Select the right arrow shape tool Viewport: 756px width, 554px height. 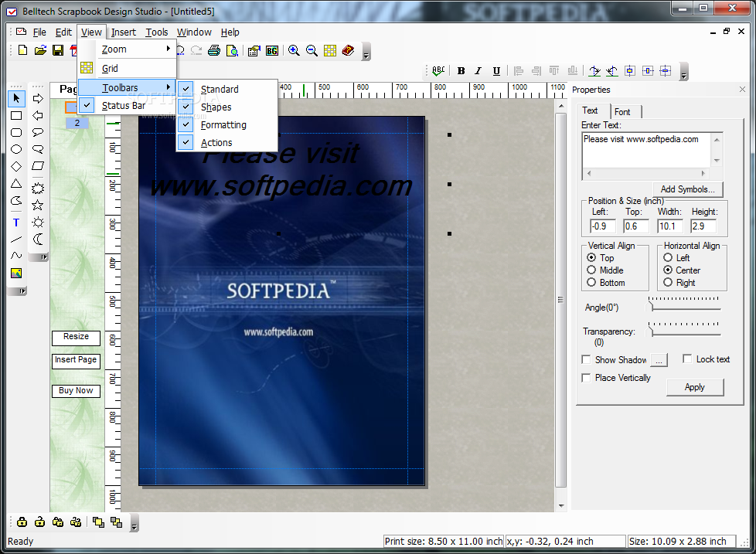pyautogui.click(x=38, y=98)
